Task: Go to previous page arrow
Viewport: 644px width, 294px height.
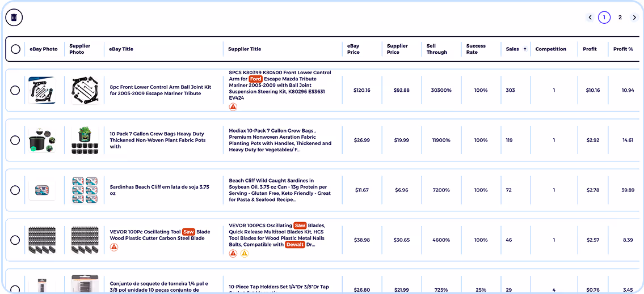Action: 590,17
